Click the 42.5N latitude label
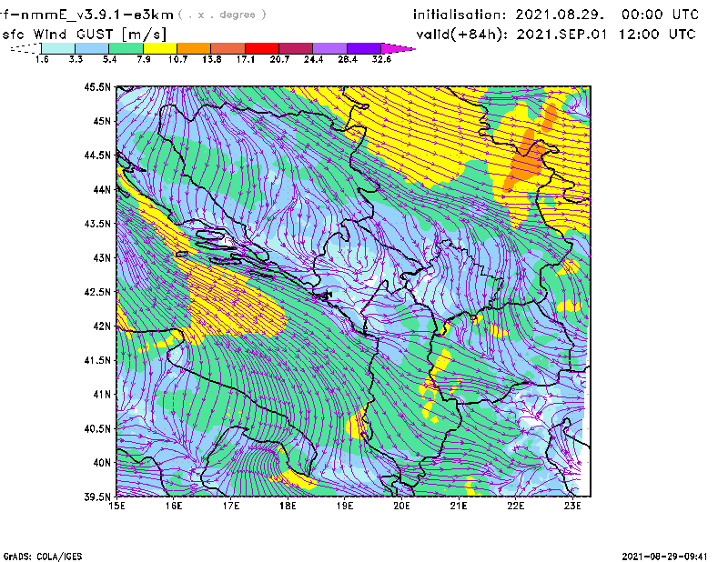Screen dimensions: 728x562 98,292
